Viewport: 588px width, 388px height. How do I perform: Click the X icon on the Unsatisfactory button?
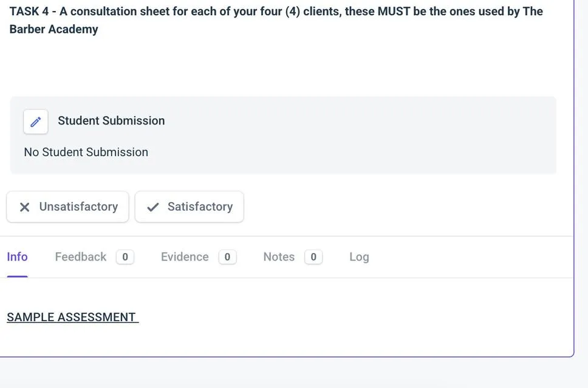point(24,207)
